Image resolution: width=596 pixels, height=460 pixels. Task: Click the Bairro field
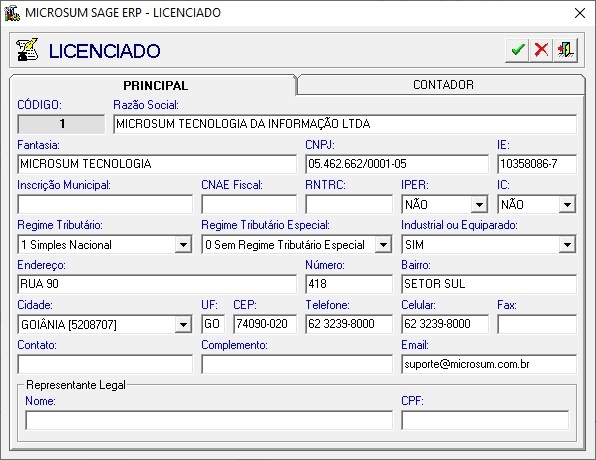tap(489, 284)
